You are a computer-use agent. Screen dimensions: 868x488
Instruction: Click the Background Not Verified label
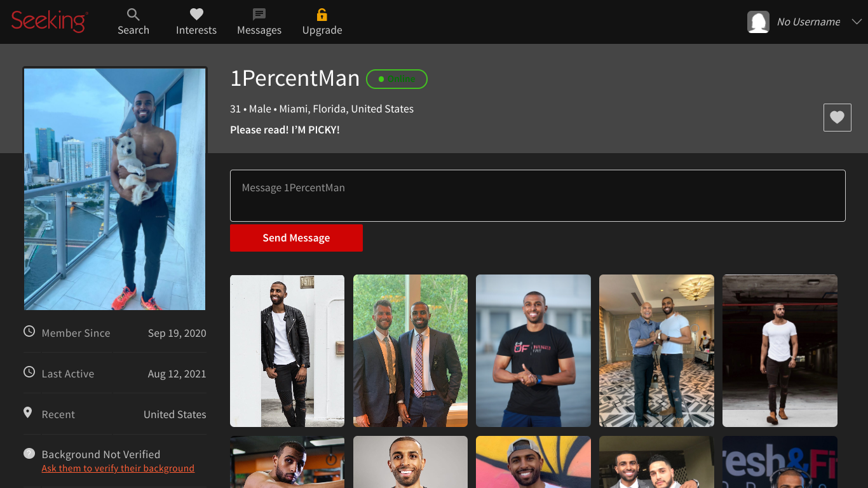click(x=101, y=454)
